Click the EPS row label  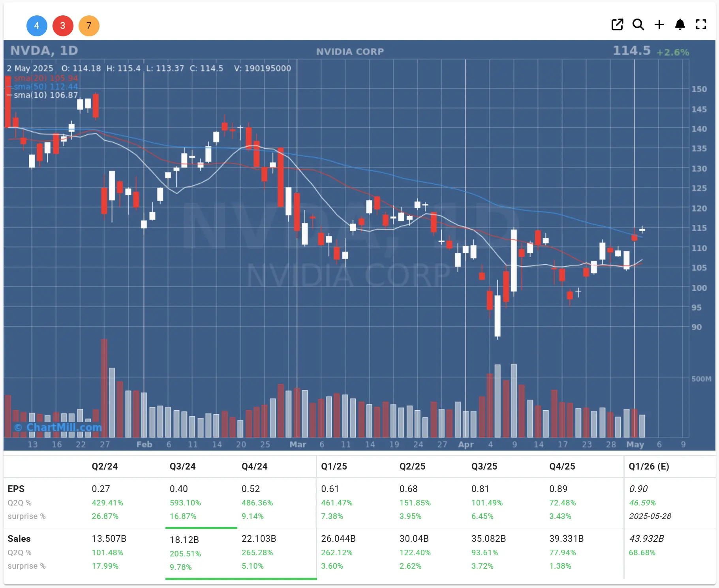pos(16,489)
